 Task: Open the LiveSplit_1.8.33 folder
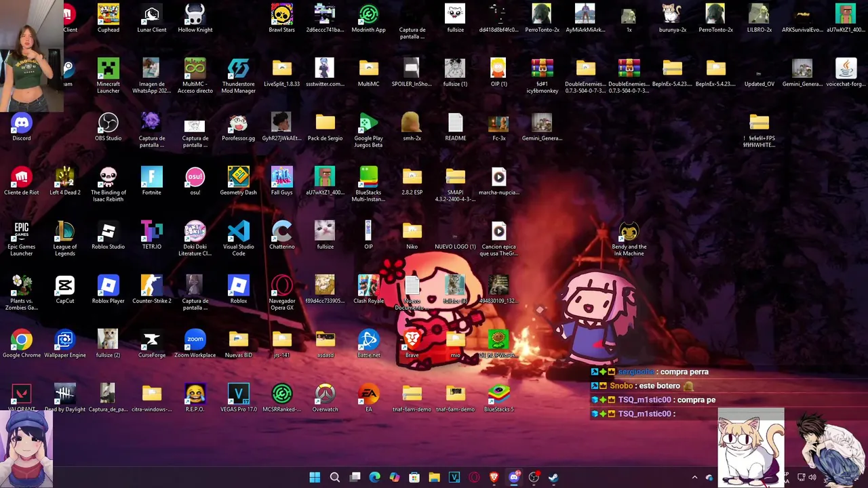[x=281, y=73]
